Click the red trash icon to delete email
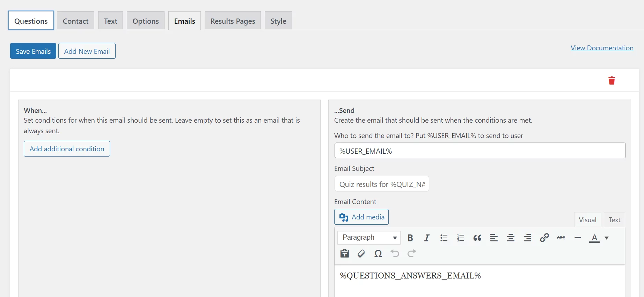 [612, 81]
